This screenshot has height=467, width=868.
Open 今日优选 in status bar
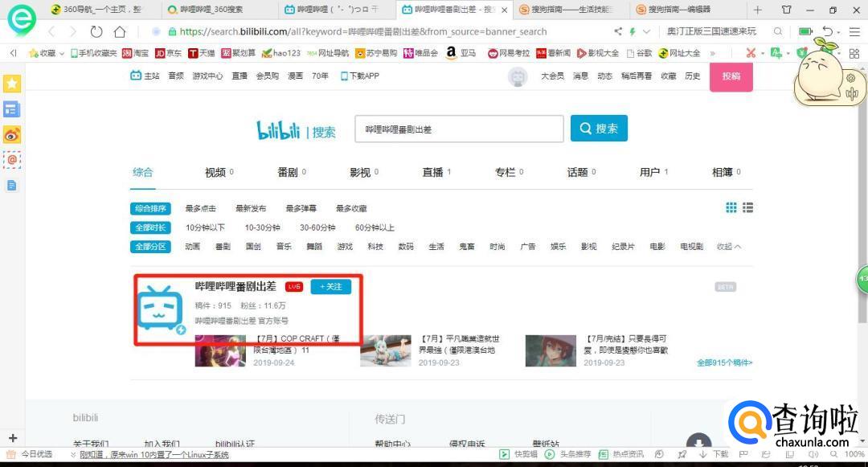[x=31, y=454]
